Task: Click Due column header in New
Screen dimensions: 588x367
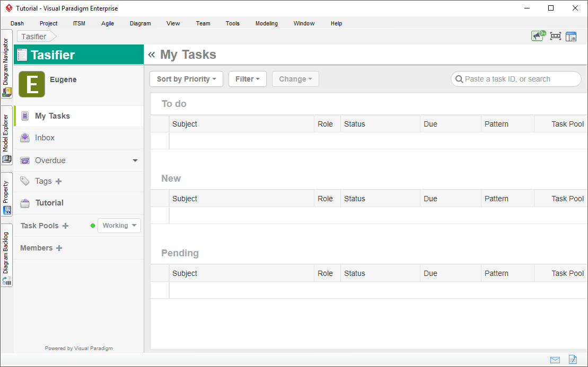Action: point(450,199)
